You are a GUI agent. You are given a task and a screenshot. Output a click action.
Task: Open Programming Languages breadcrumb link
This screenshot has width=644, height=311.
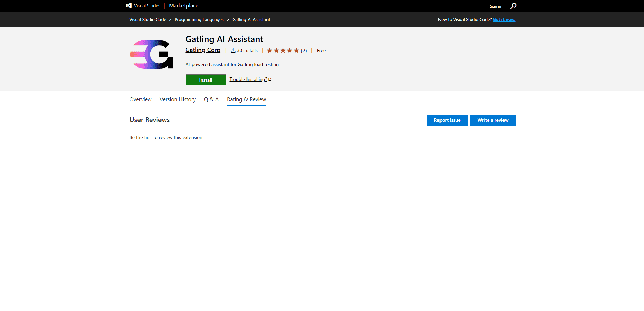(x=199, y=20)
